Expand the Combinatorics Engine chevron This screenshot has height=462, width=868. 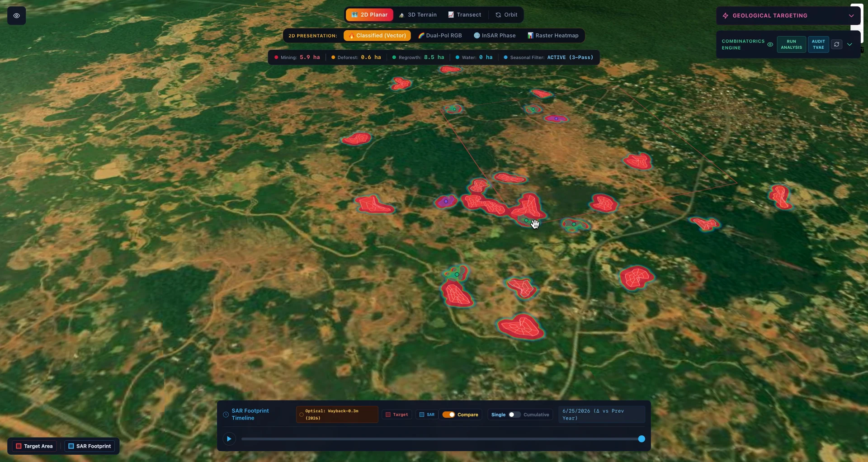(849, 44)
